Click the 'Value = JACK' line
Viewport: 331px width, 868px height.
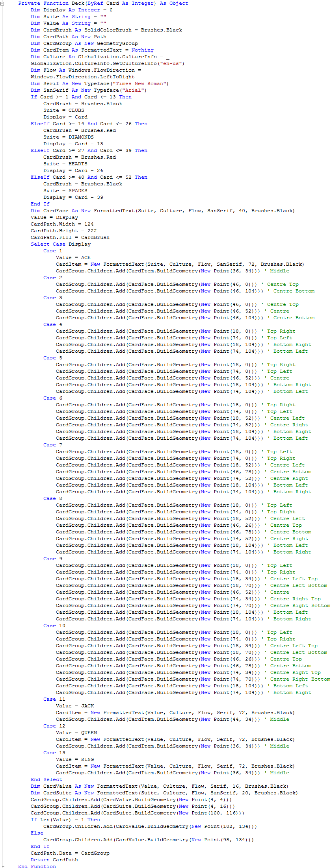[75, 706]
